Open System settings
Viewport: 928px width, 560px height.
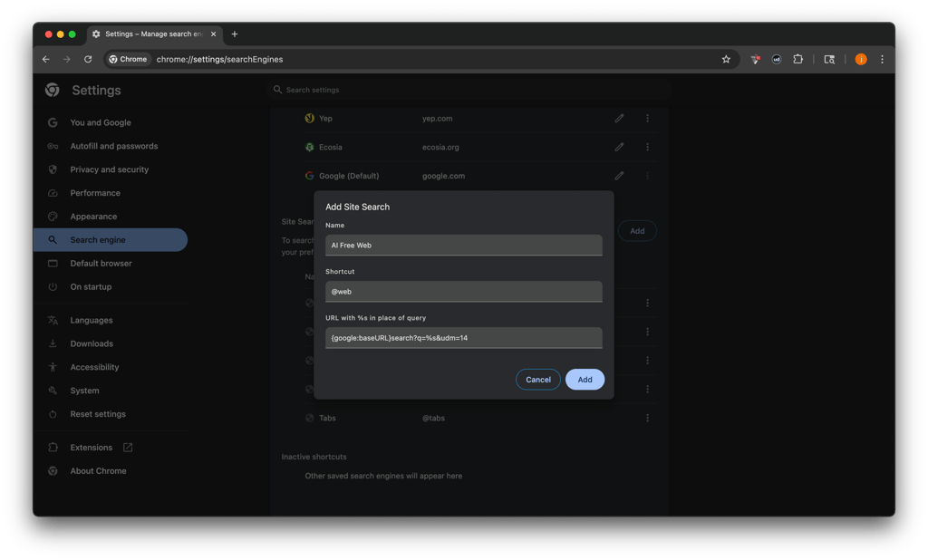click(84, 391)
